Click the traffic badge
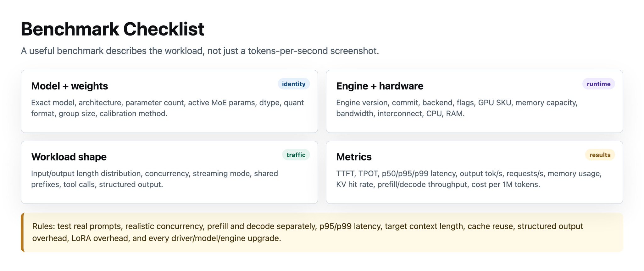Screen dimensions: 644x271 296,155
